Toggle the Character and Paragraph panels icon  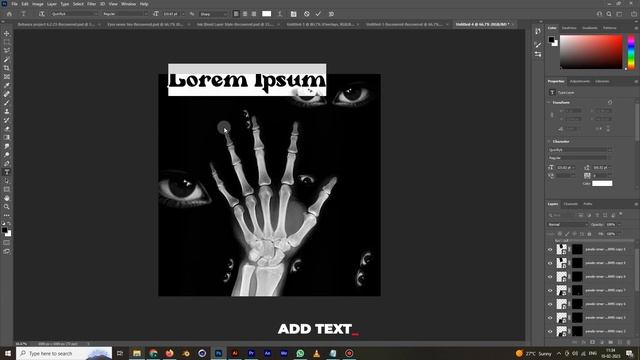coord(293,14)
